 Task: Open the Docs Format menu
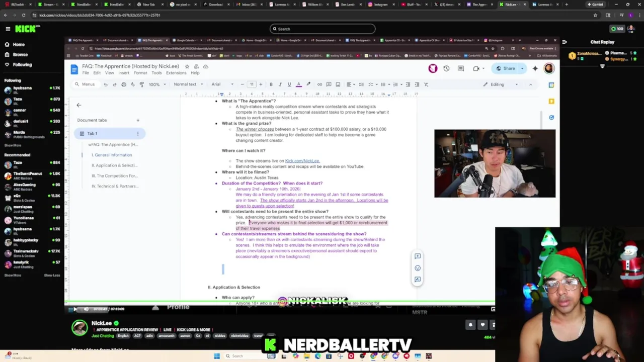140,73
